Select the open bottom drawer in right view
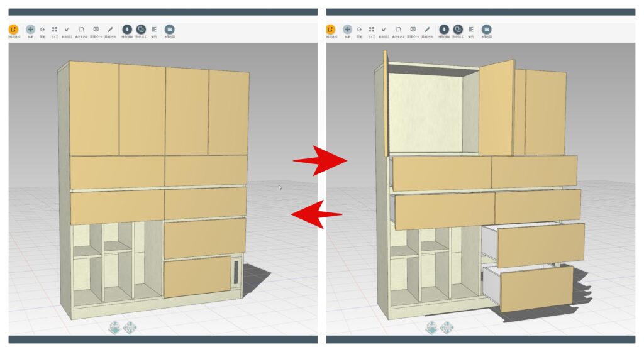This screenshot has width=644, height=352. 536,289
